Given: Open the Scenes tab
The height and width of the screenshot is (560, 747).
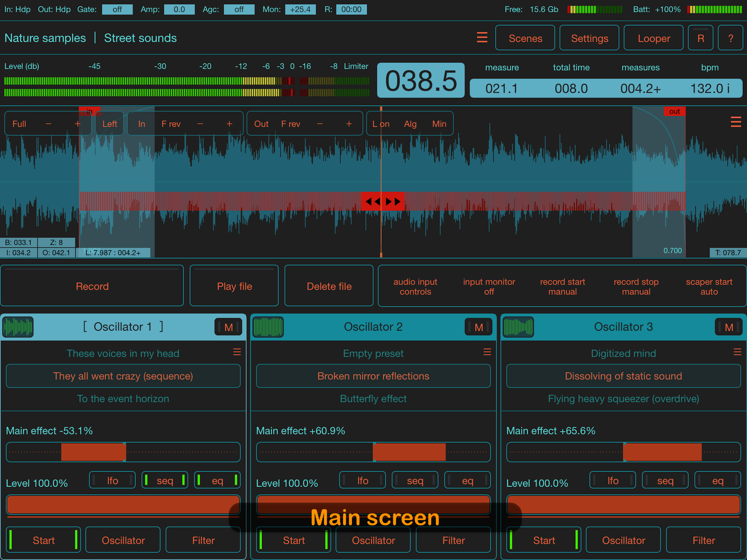Looking at the screenshot, I should tap(525, 38).
